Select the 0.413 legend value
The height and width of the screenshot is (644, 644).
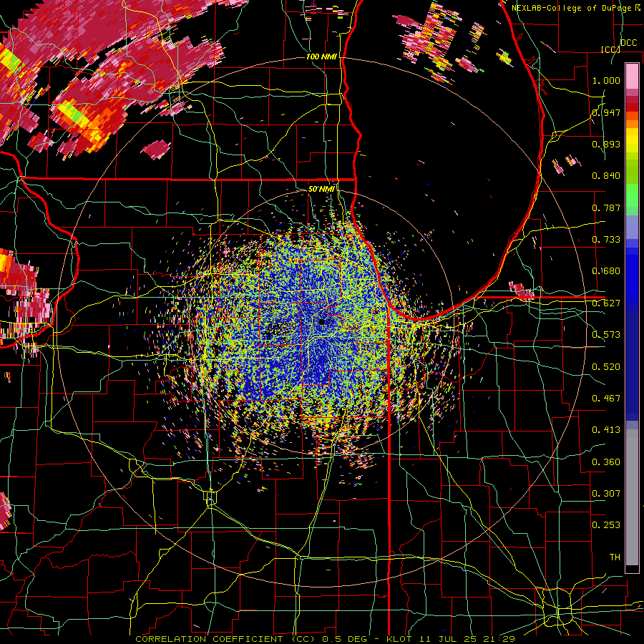606,430
